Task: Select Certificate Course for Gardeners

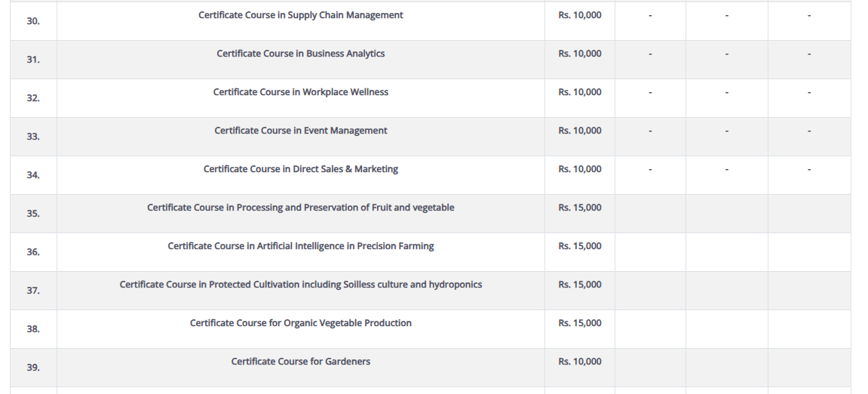Action: coord(300,362)
